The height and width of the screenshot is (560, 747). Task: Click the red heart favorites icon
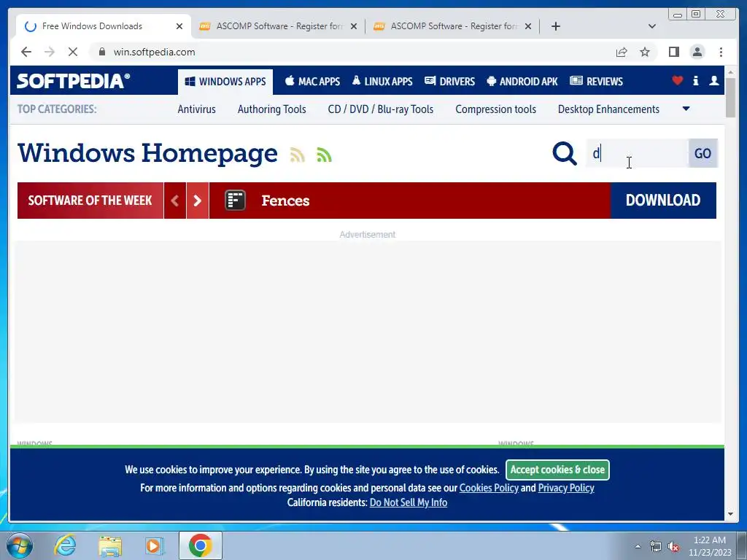point(678,80)
